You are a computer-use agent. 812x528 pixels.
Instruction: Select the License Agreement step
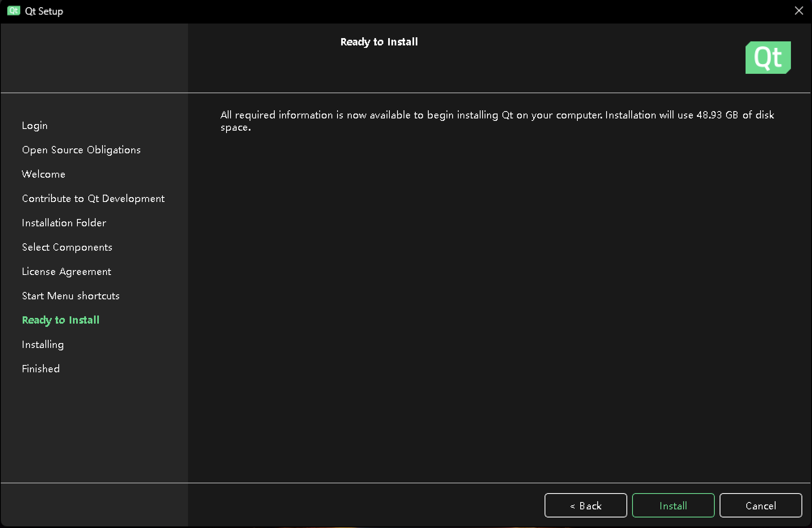click(x=66, y=271)
